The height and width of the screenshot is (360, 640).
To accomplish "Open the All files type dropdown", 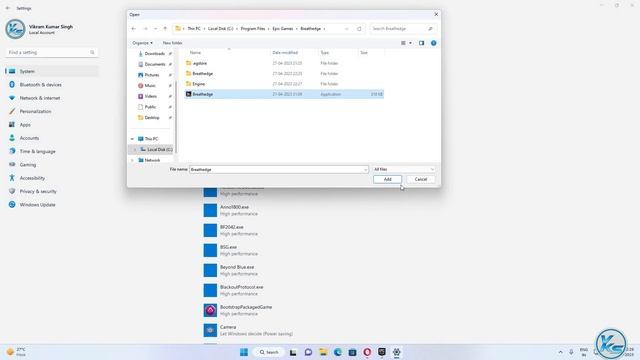I will pos(403,169).
